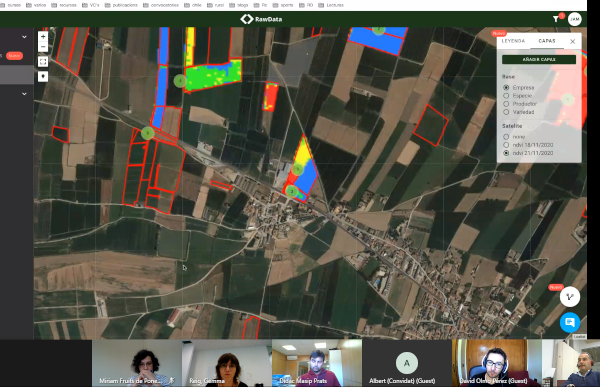This screenshot has height=387, width=600.
Task: Open the blogs bookmark folder
Action: click(239, 5)
